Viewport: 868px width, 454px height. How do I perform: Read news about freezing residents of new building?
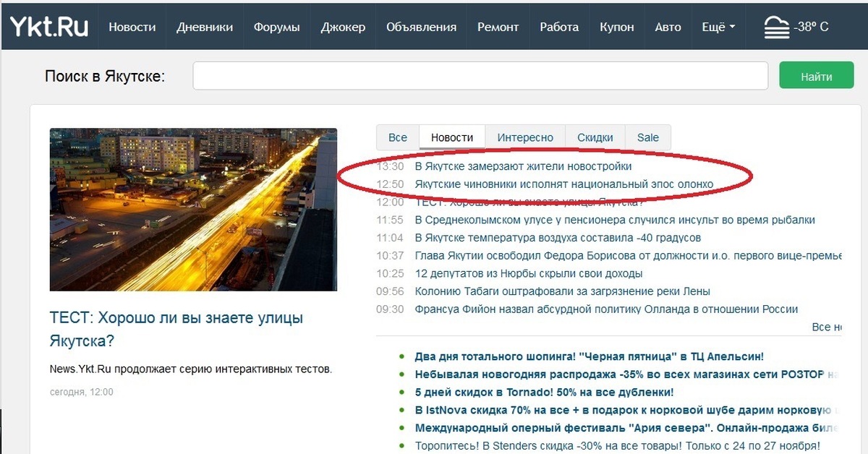click(523, 166)
